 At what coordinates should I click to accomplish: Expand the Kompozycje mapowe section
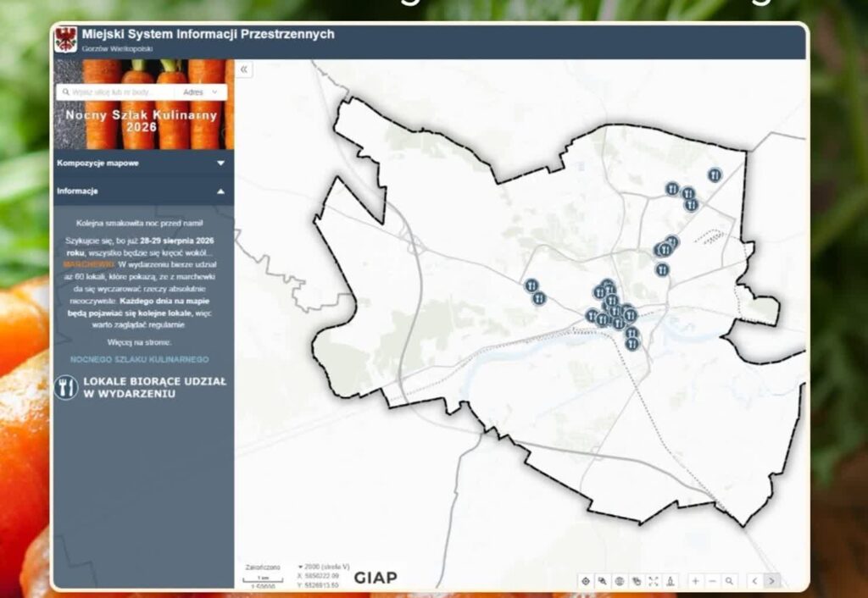click(x=143, y=163)
